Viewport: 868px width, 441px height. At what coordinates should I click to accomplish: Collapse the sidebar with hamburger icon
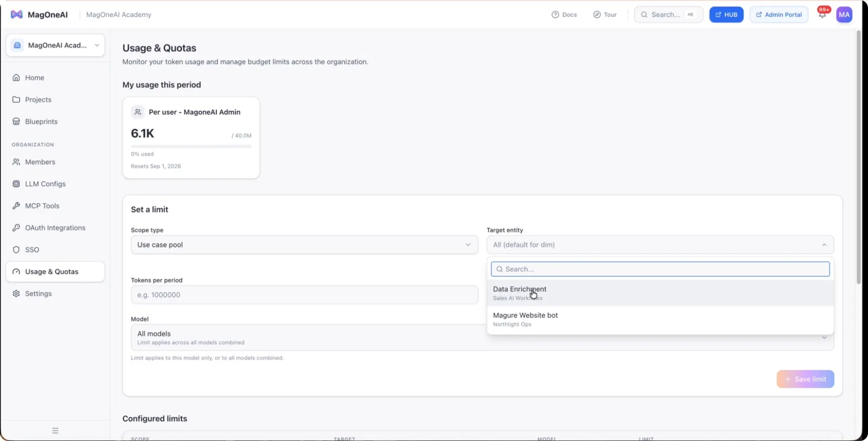(x=55, y=431)
